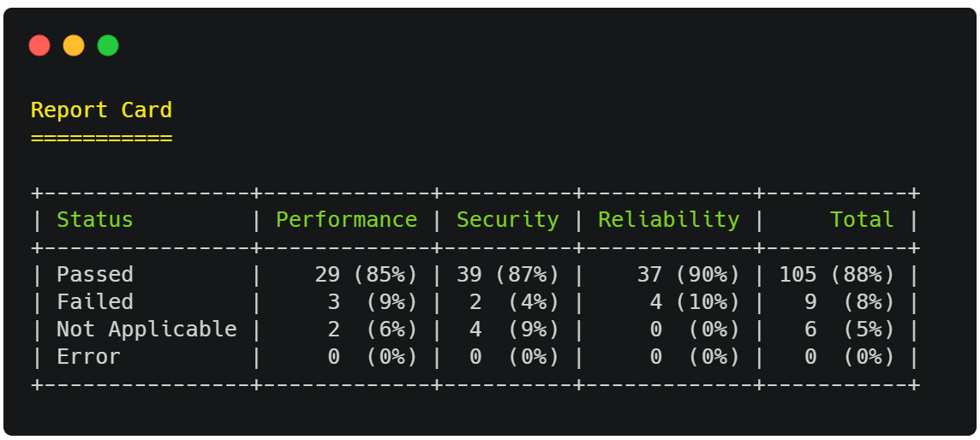Select the Performance column header
Screen dimensions: 980x440
pos(346,220)
